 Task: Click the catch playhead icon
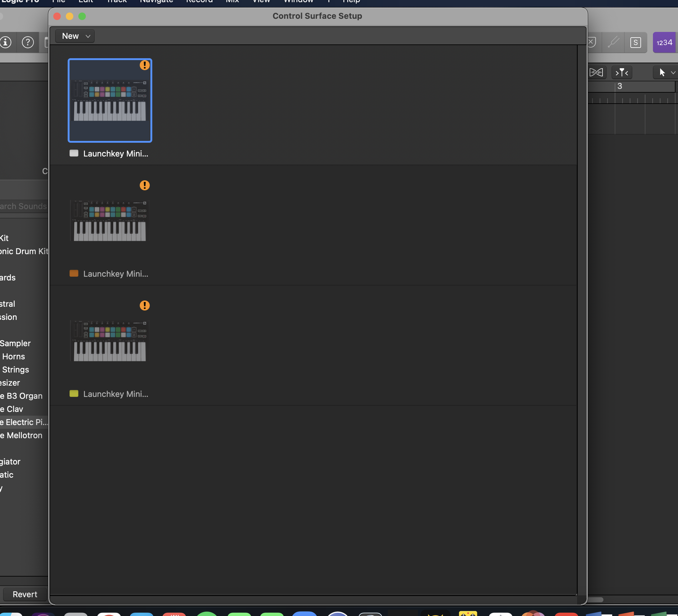[622, 72]
